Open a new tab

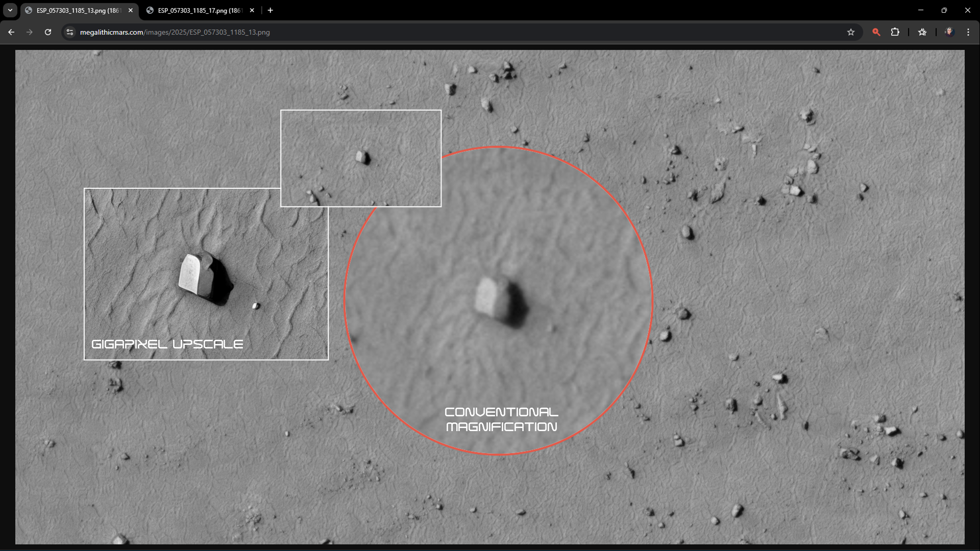pyautogui.click(x=271, y=10)
